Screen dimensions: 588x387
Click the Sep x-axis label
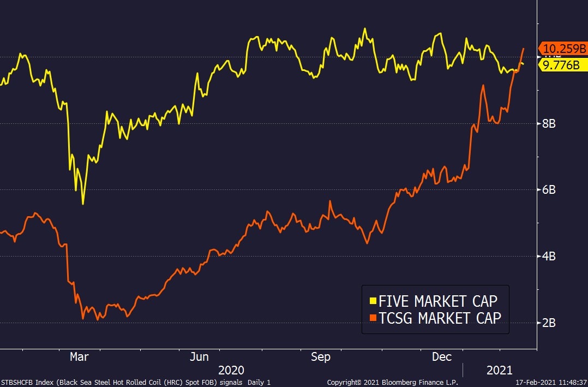pos(321,356)
